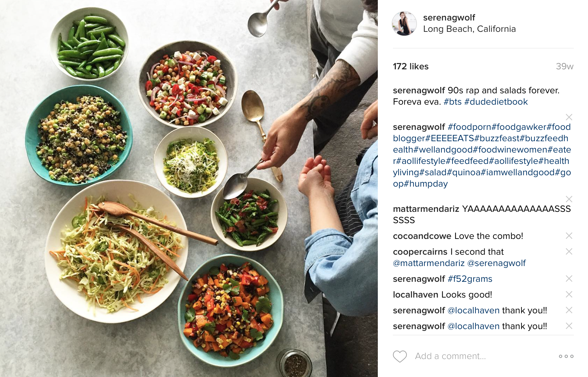
Task: Click the salad bowls photo
Action: pyautogui.click(x=189, y=188)
